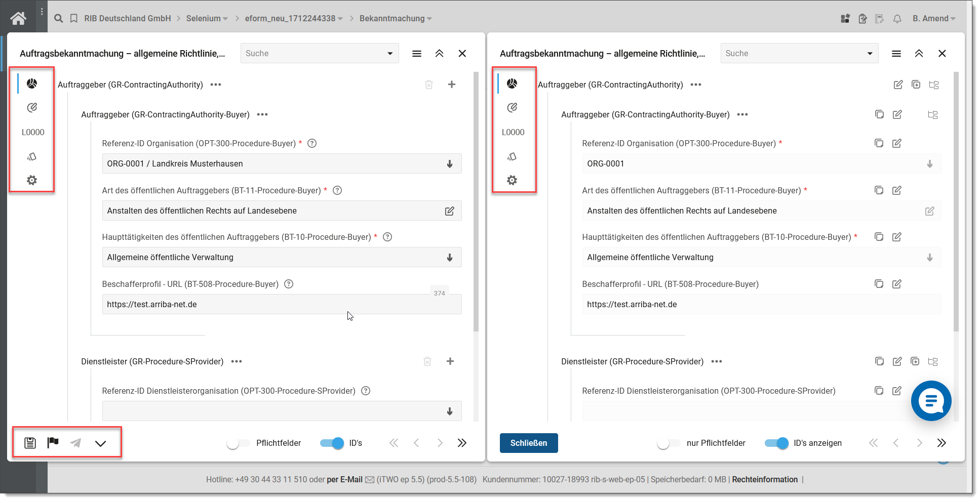Click help icon next to Referenz-ID Organisation in left panel

click(x=312, y=143)
